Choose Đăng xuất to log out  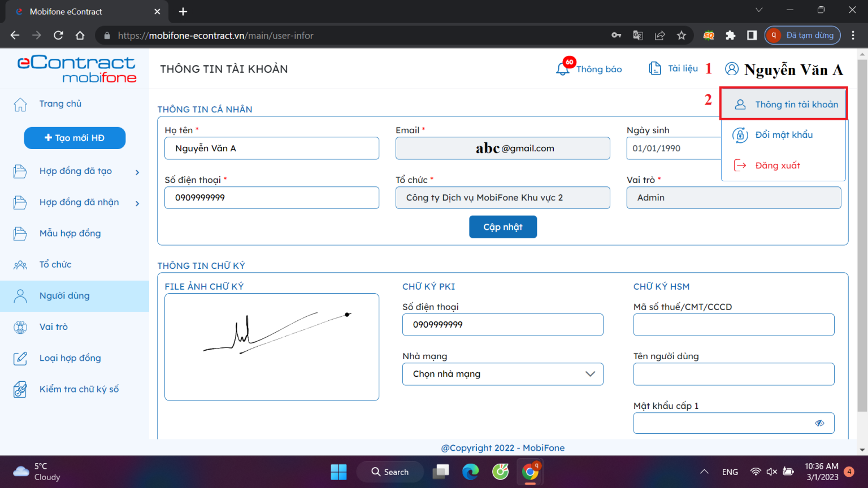(777, 165)
